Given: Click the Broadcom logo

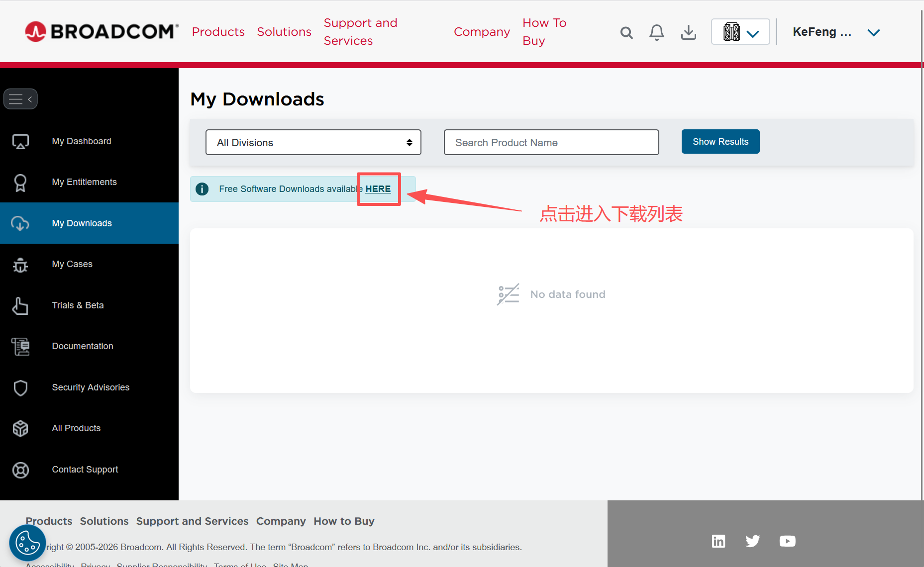Looking at the screenshot, I should pyautogui.click(x=102, y=32).
